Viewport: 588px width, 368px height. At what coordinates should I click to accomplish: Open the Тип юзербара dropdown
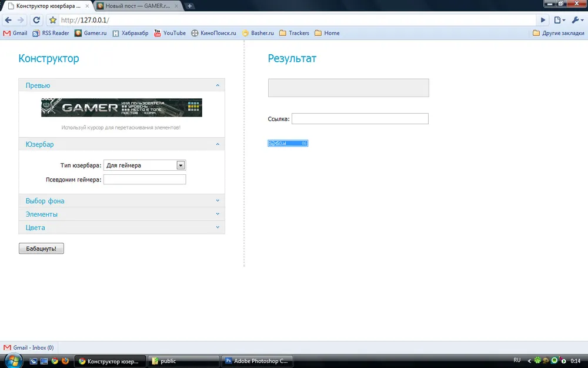pyautogui.click(x=145, y=165)
